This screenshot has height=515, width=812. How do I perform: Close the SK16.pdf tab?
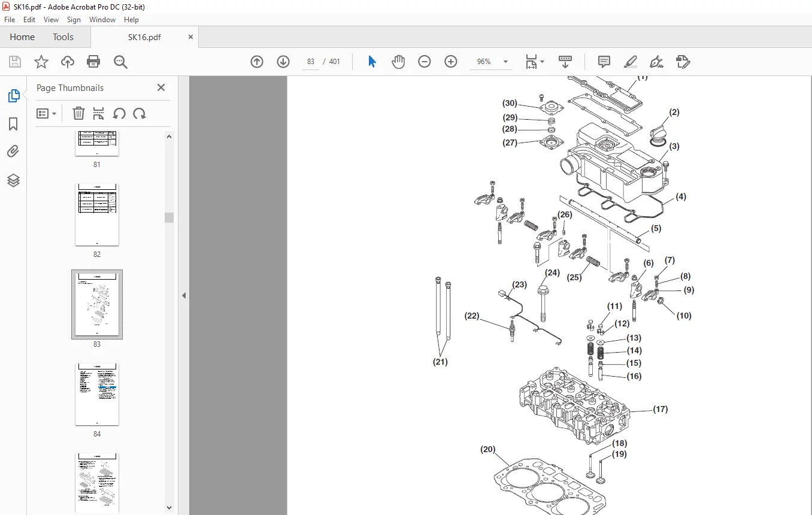point(190,37)
